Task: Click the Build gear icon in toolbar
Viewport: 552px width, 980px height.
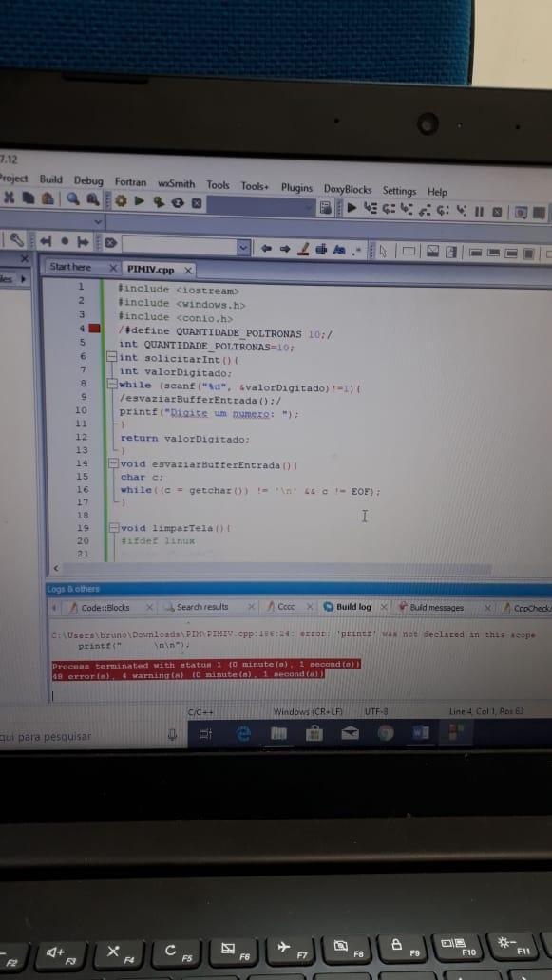Action: pos(121,201)
